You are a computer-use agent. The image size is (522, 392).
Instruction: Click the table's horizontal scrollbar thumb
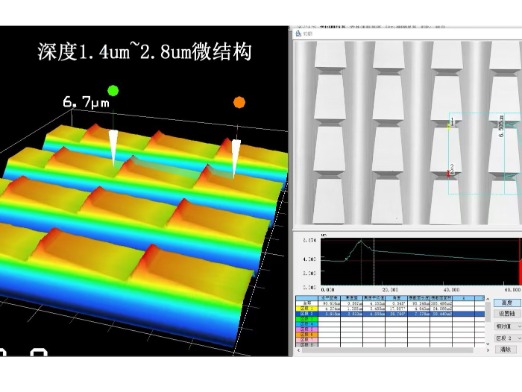(387, 350)
